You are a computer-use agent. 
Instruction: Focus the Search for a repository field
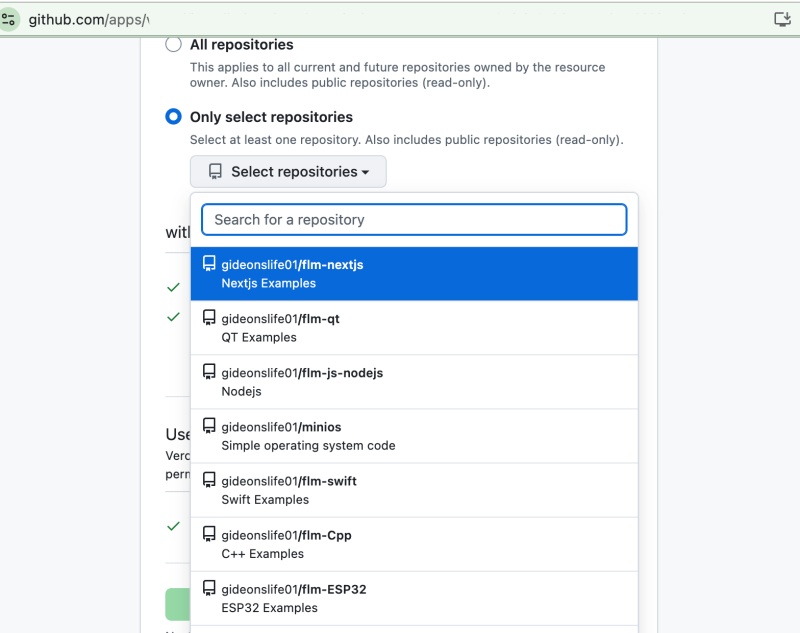coord(414,220)
